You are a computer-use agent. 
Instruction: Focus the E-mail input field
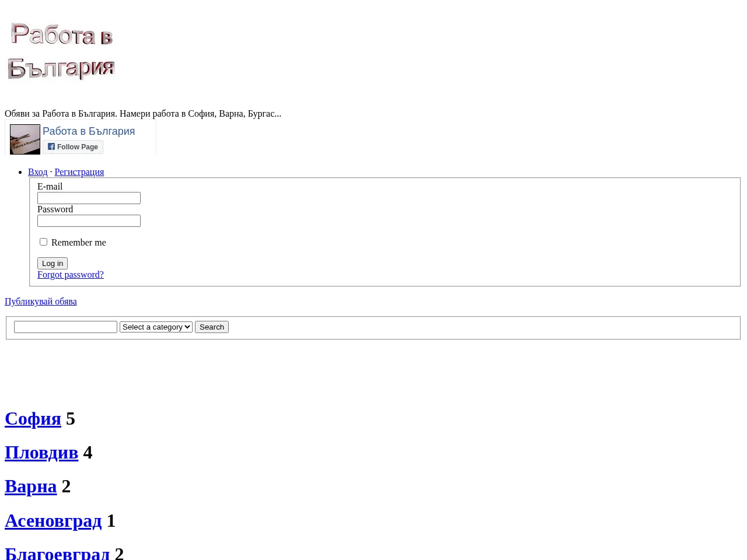tap(89, 198)
